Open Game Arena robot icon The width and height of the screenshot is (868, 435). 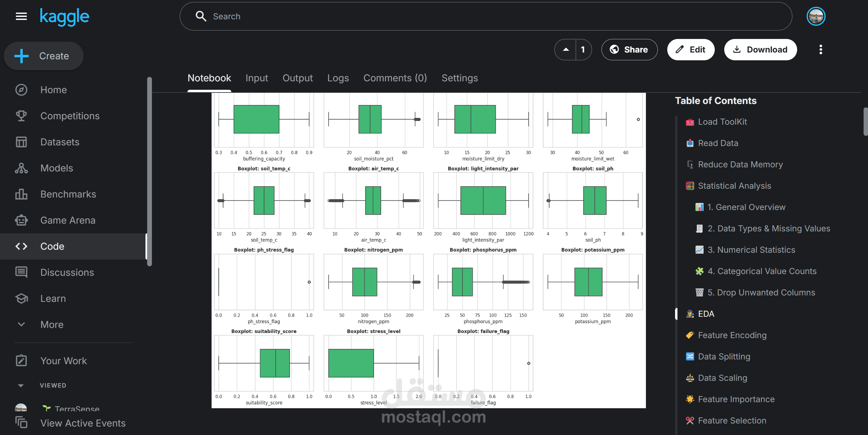21,220
